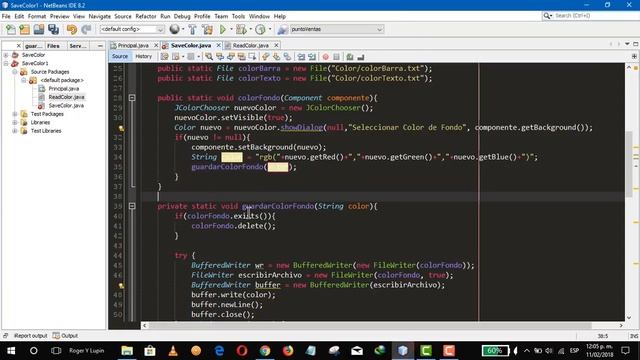Screen dimensions: 640x360
Task: Clean and build project icon
Action: point(207,29)
